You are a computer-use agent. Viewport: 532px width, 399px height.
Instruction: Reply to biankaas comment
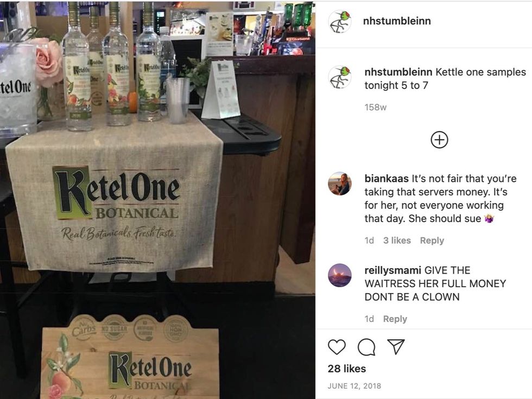[432, 240]
